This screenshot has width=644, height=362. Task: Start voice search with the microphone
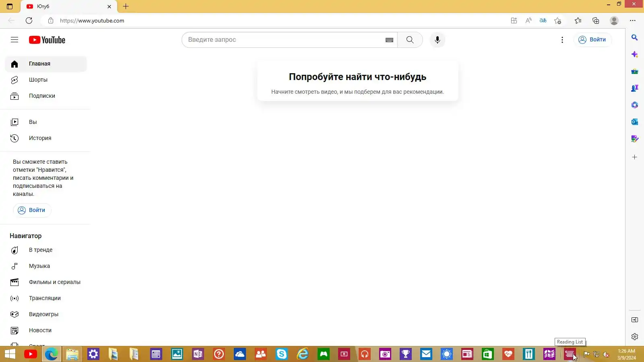point(438,40)
